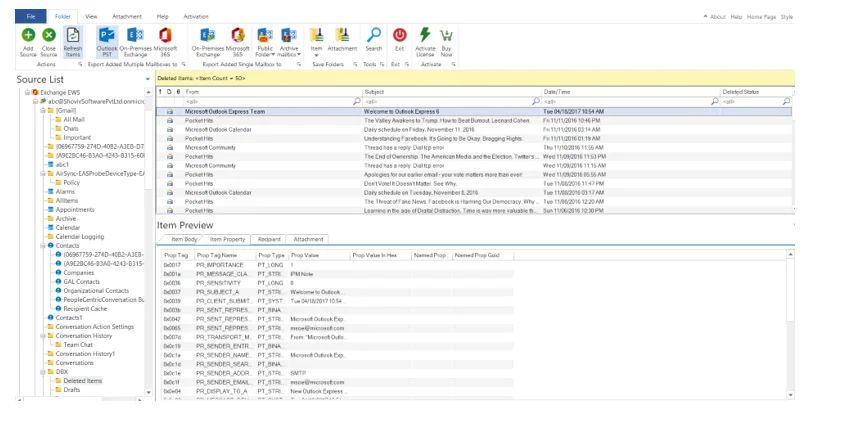The width and height of the screenshot is (864, 424).
Task: Click the Close Source icon
Action: coord(48,35)
